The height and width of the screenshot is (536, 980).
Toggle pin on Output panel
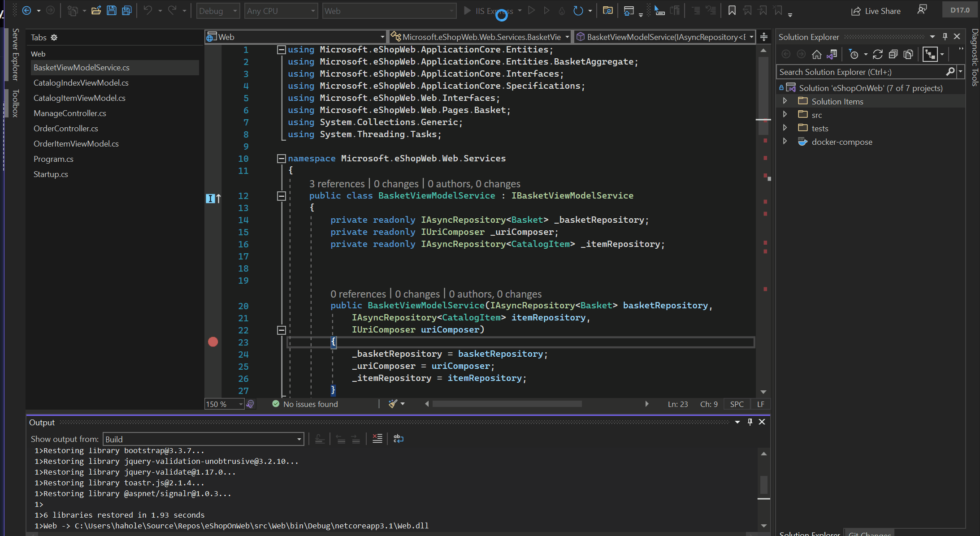pyautogui.click(x=750, y=422)
